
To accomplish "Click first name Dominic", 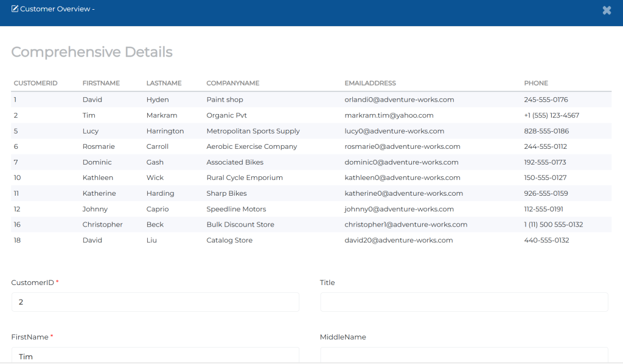I will [97, 162].
